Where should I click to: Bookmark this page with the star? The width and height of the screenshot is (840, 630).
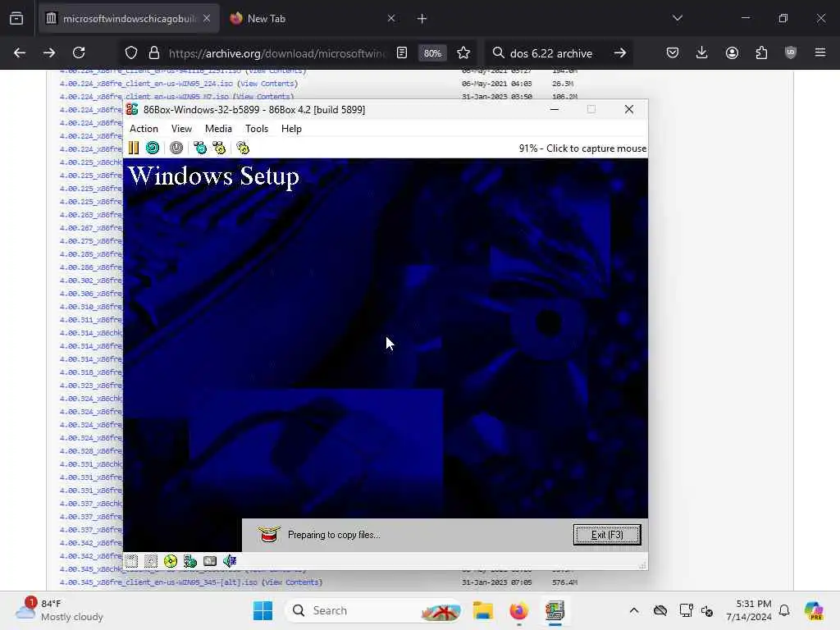[x=464, y=52]
